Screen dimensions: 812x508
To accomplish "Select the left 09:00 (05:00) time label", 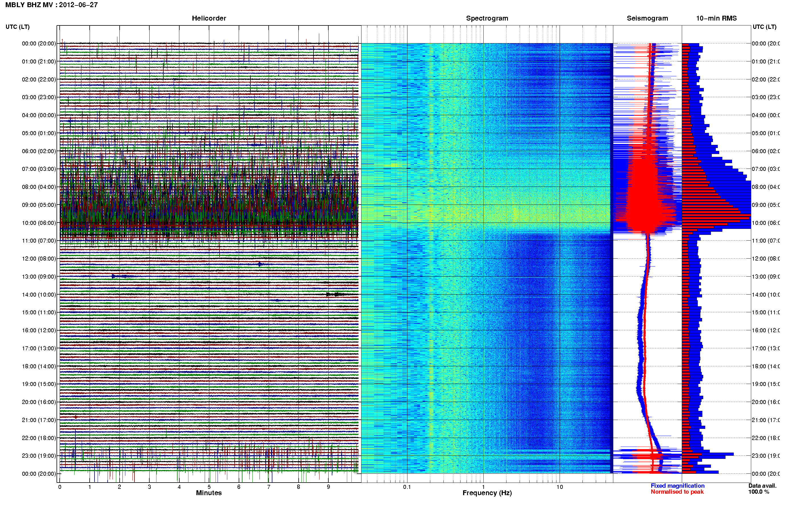I will pyautogui.click(x=39, y=205).
